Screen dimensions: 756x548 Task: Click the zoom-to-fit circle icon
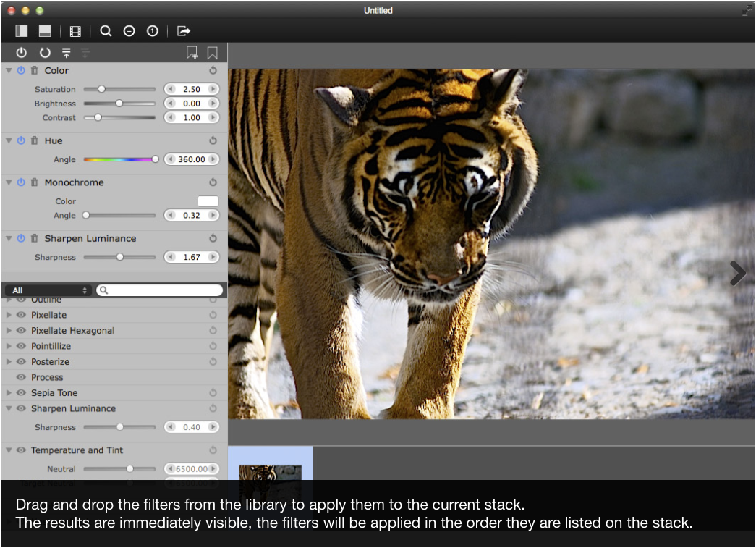pos(129,31)
